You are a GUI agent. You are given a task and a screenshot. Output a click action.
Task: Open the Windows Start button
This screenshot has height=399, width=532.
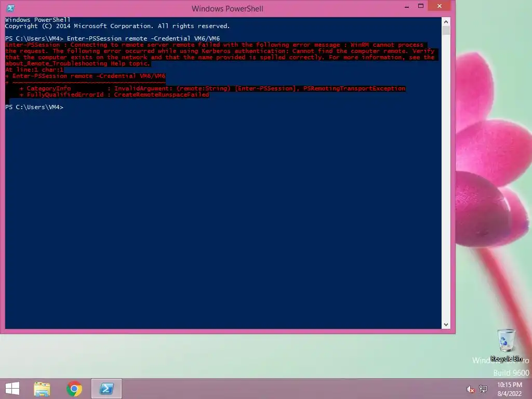(12, 389)
